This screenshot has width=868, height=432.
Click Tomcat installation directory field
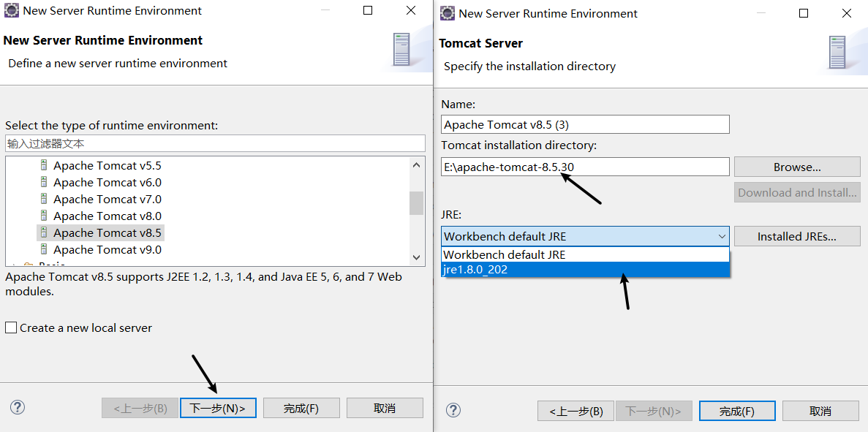585,167
